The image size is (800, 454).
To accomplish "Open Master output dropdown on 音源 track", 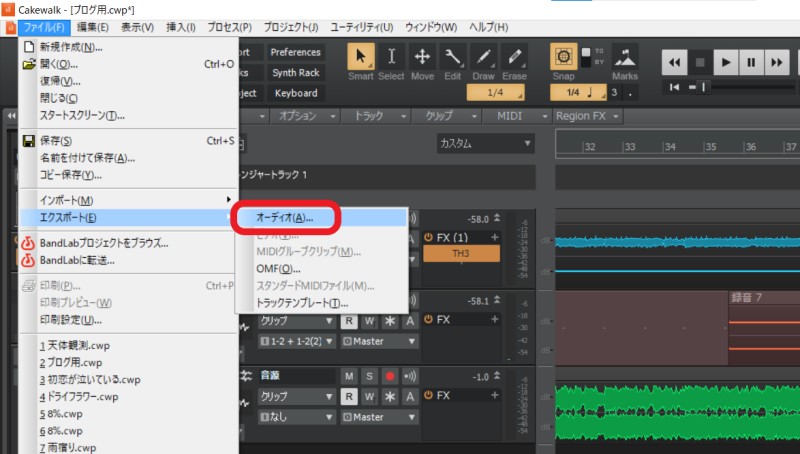I will coord(379,417).
